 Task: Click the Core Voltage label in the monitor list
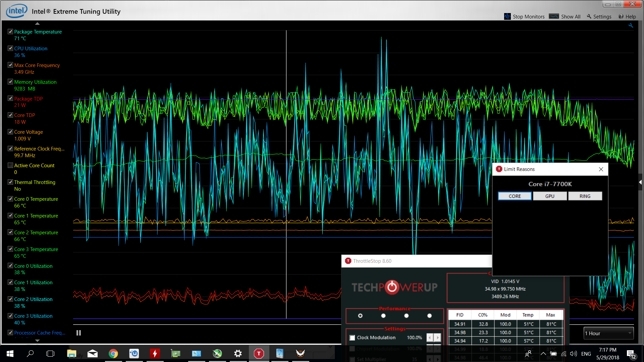pyautogui.click(x=29, y=132)
